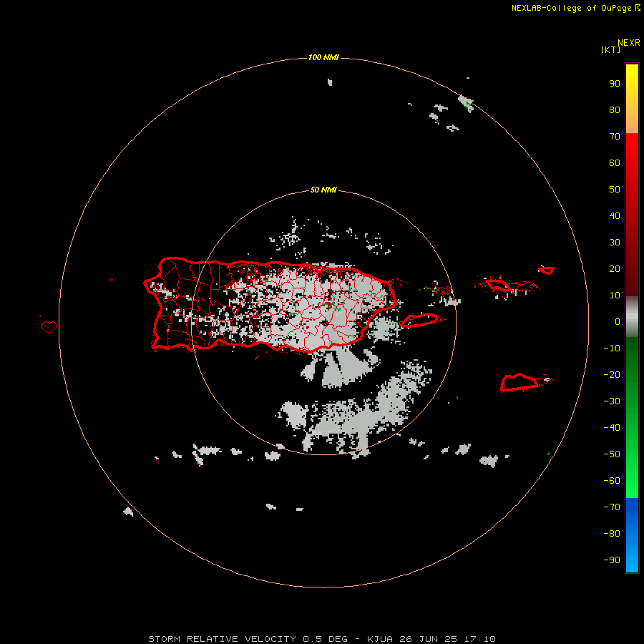Click the 80 value on velocity scale
This screenshot has height=644, width=644.
615,110
